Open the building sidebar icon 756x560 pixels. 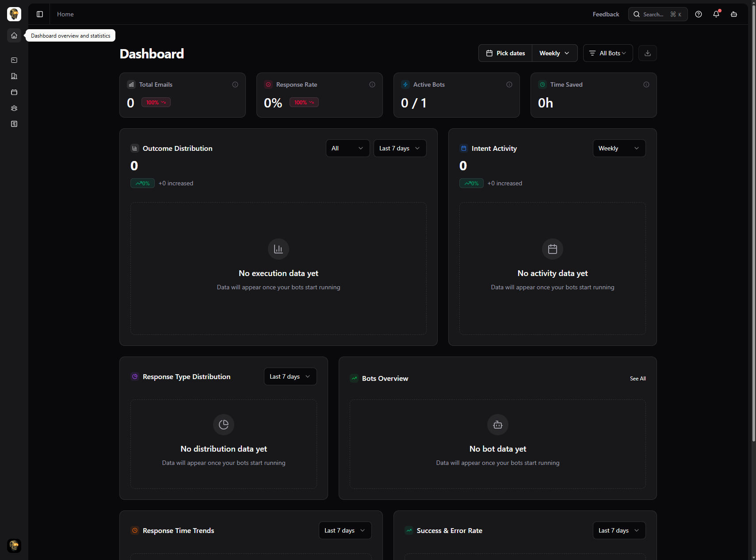pyautogui.click(x=14, y=76)
